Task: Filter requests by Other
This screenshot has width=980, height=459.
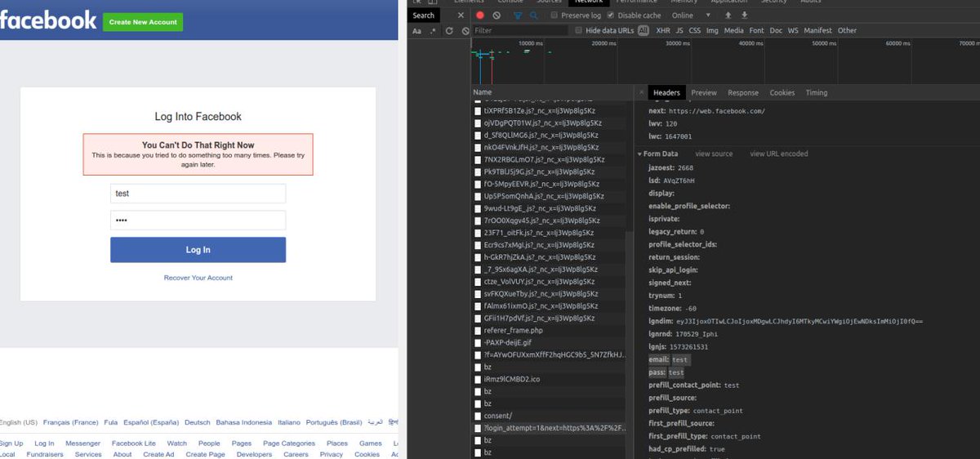Action: coord(848,31)
